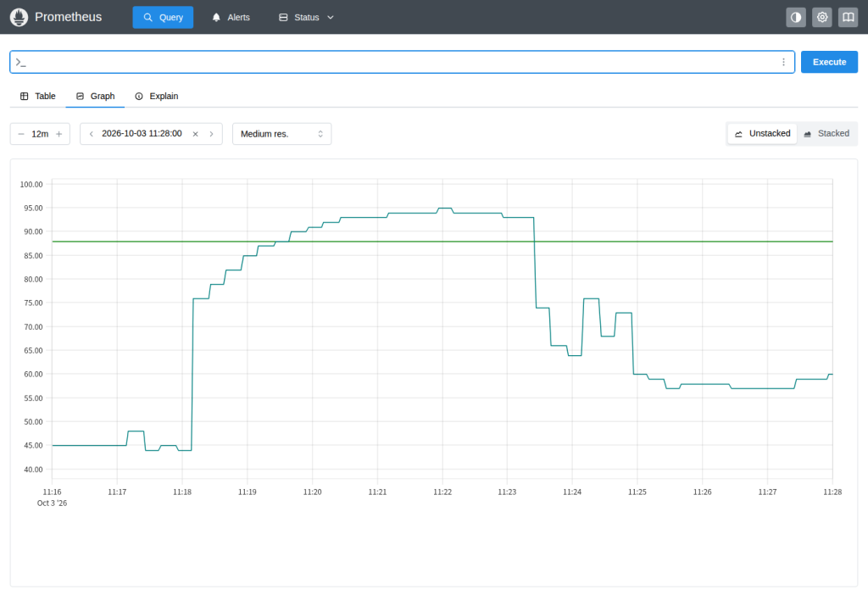Click the 11:22 x-axis label
Viewport: 868px width, 595px height.
(442, 492)
